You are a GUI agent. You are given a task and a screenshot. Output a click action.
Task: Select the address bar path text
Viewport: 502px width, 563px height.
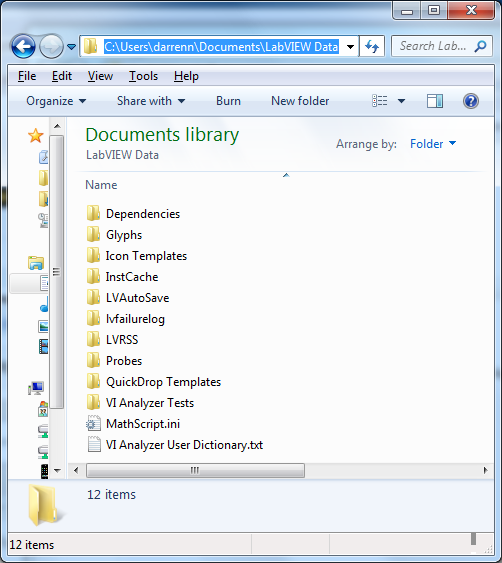tap(221, 47)
